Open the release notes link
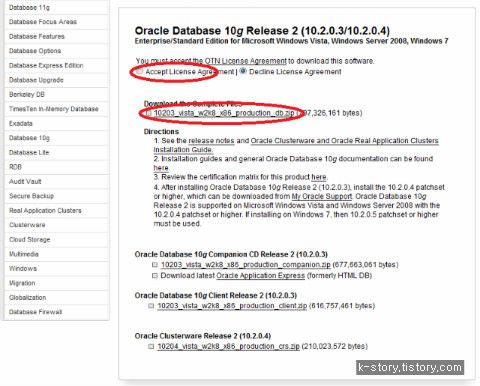This screenshot has width=480, height=386. tap(211, 141)
